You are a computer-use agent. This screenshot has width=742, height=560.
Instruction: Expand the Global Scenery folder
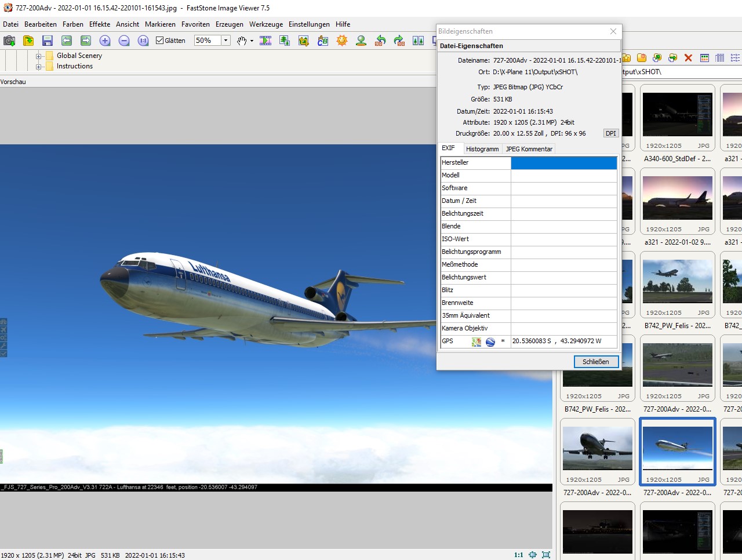pyautogui.click(x=39, y=56)
